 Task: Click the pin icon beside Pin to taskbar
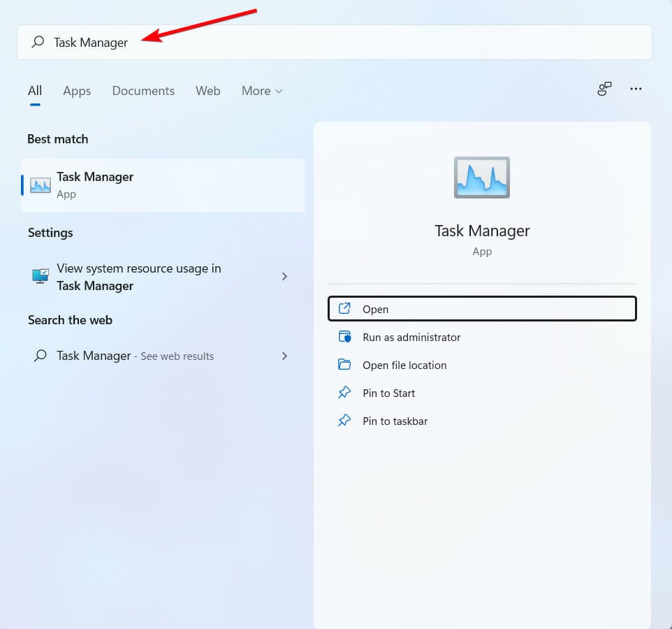[344, 421]
